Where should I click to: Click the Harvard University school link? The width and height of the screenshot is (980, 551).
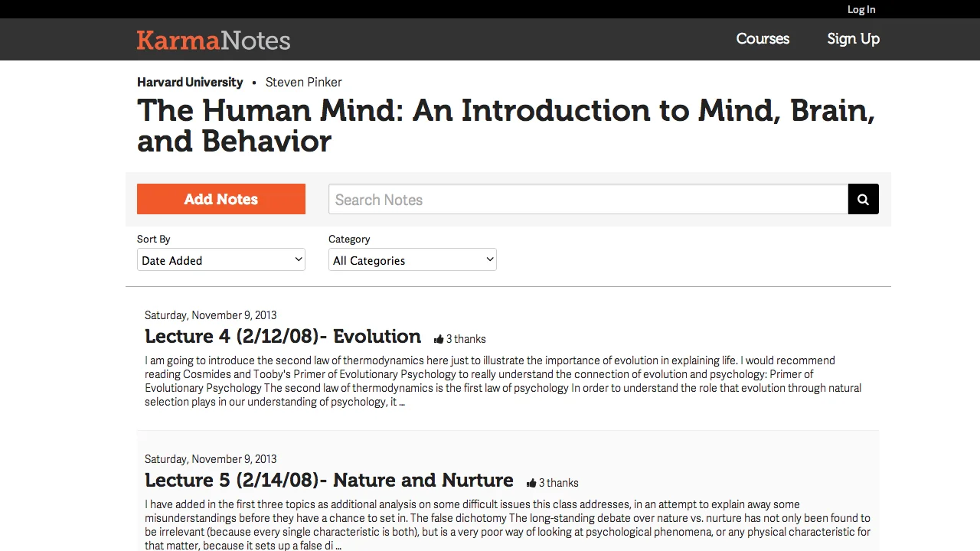pos(190,82)
